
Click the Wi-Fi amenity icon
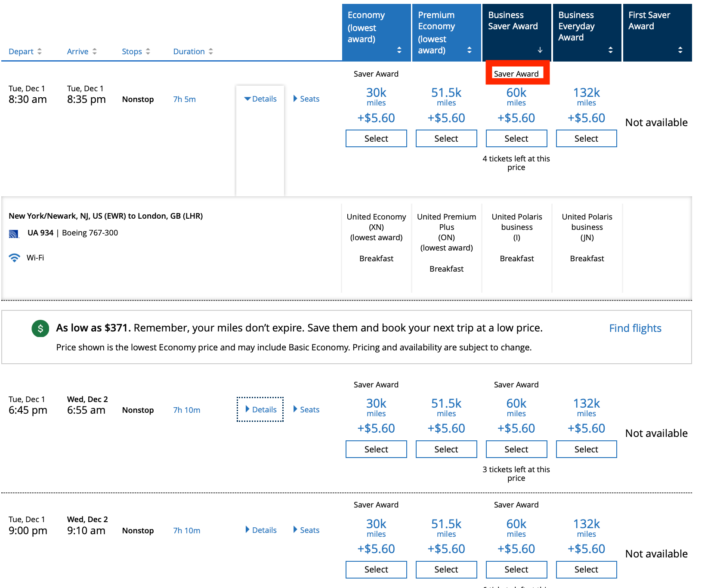[x=15, y=258]
